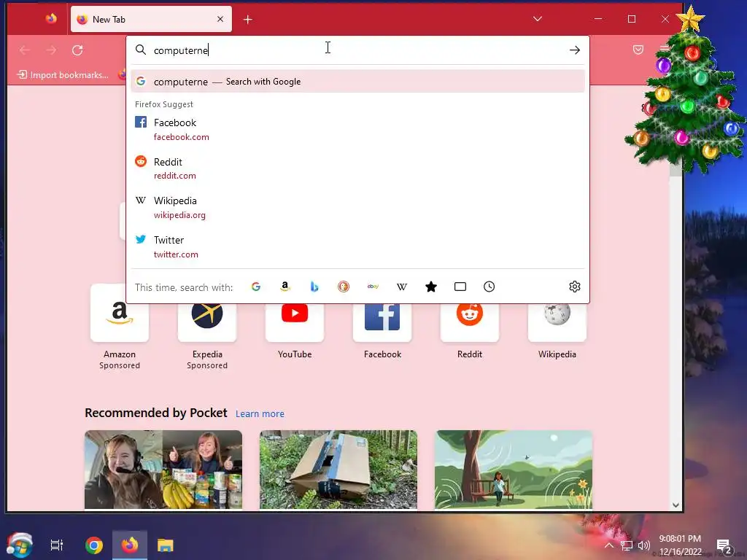This screenshot has height=560, width=747.
Task: Go forward one page
Action: point(51,50)
